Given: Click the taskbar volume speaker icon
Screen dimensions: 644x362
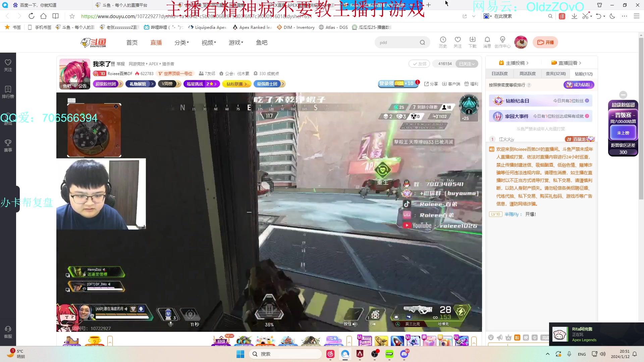Looking at the screenshot, I should pos(603,354).
